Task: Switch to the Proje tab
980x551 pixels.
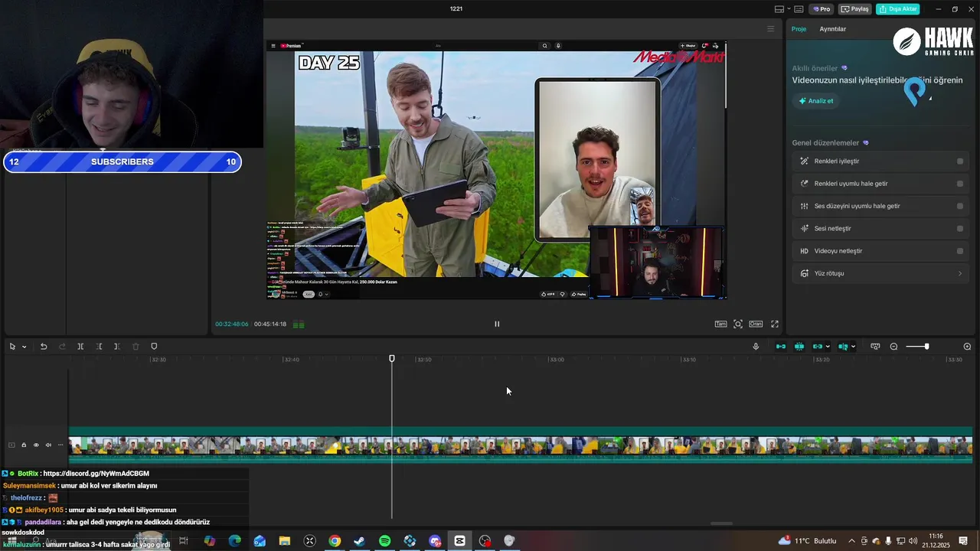Action: [x=799, y=29]
